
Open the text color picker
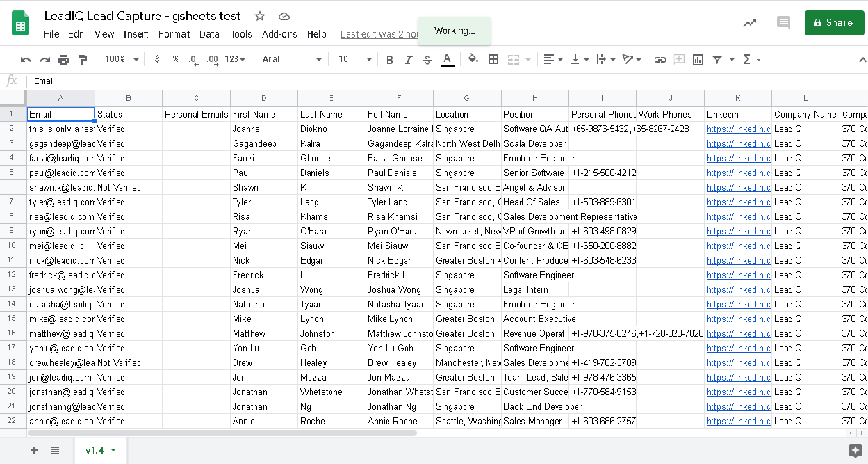[448, 60]
